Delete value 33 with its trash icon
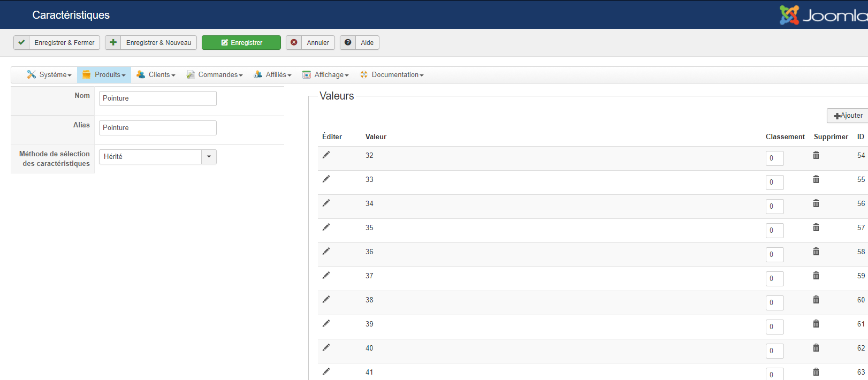868x380 pixels. tap(816, 179)
